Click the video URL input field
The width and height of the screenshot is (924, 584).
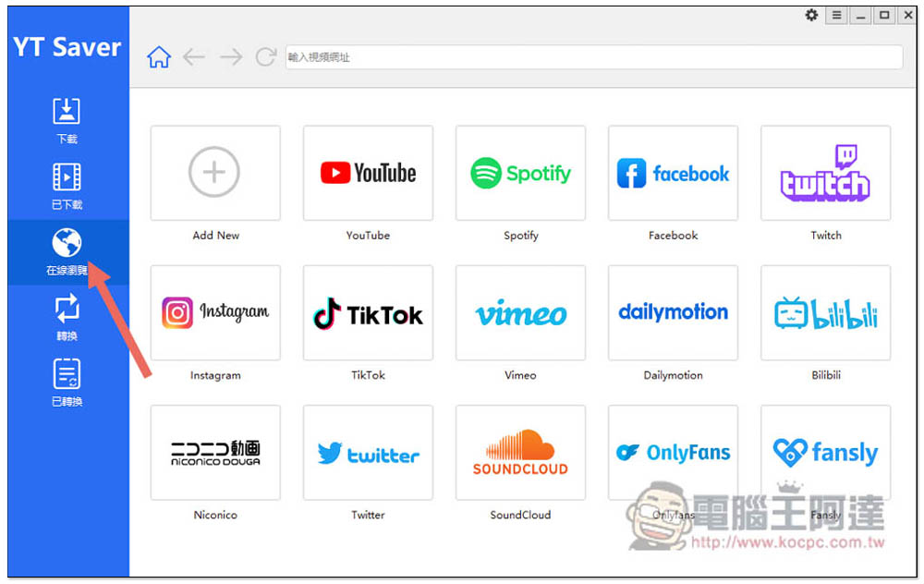[x=593, y=57]
